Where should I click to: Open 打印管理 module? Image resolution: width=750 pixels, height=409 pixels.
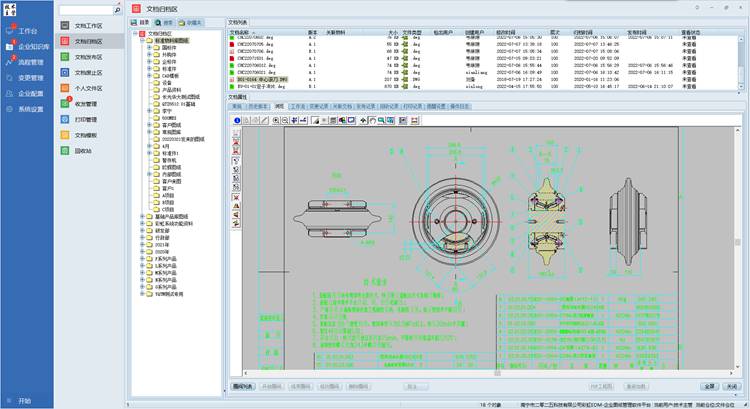tap(86, 119)
